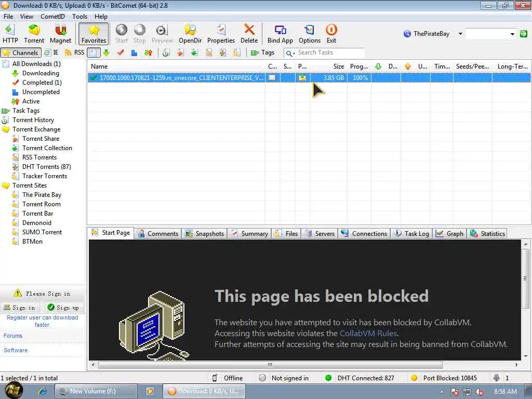Click the Magnet link icon
The width and height of the screenshot is (532, 399).
(x=60, y=34)
